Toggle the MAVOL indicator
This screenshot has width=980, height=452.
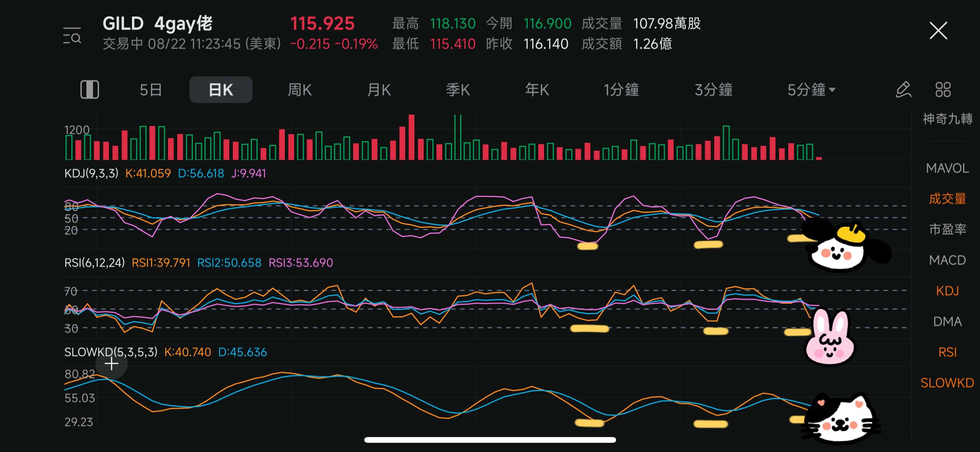[x=947, y=168]
